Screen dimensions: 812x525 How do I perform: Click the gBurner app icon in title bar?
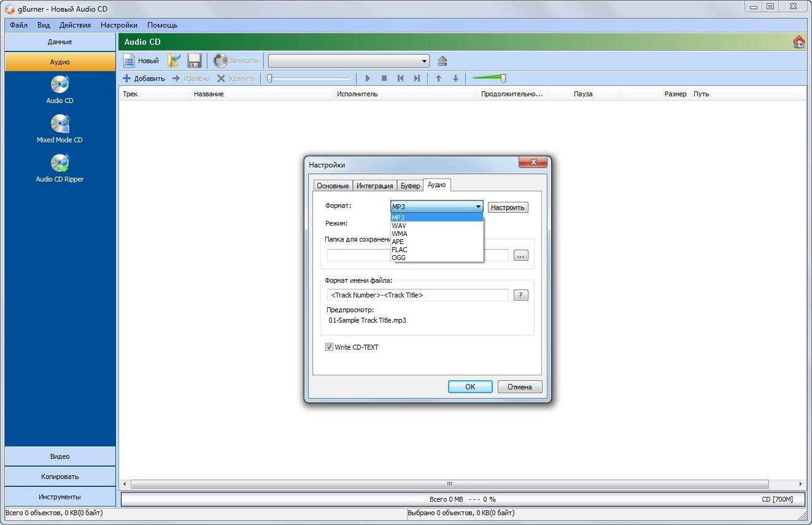click(x=10, y=9)
